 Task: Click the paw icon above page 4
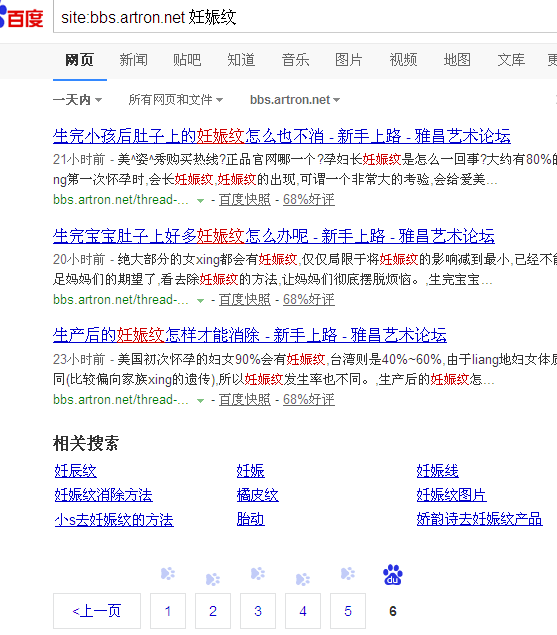303,580
